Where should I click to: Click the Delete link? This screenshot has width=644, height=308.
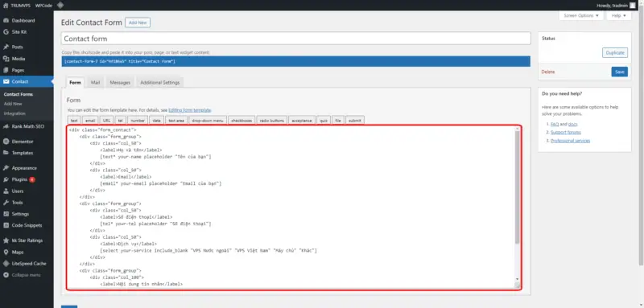pos(548,72)
